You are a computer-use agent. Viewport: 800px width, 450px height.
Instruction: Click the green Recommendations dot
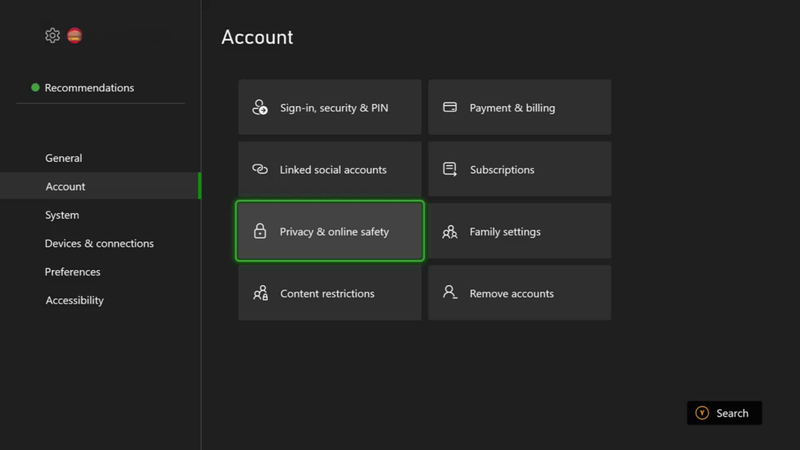coord(35,87)
